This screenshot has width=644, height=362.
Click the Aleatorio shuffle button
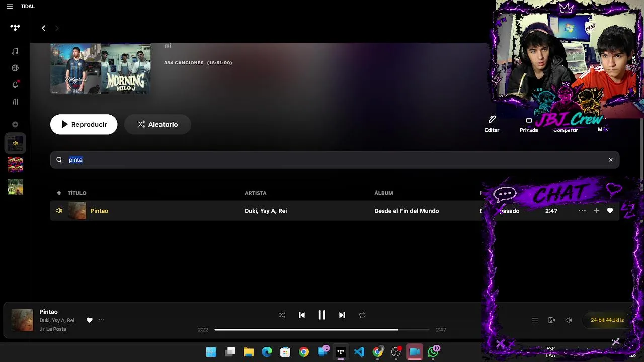coord(157,124)
